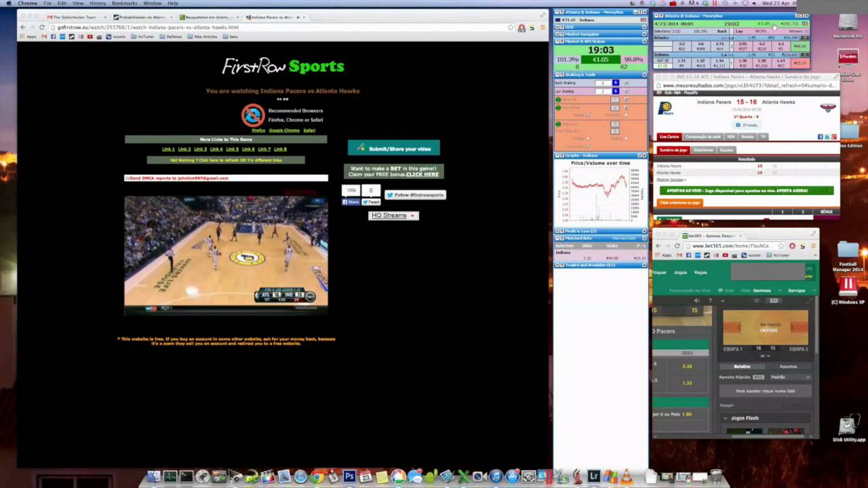Open the Bookmarks menu
Screen dimensions: 868x488
pyautogui.click(x=124, y=3)
